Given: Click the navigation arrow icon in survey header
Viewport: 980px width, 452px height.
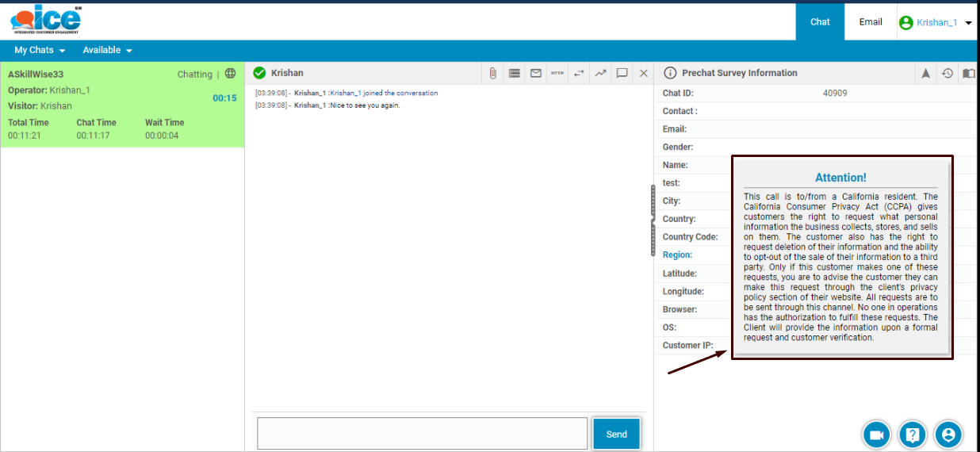Looking at the screenshot, I should coord(925,73).
